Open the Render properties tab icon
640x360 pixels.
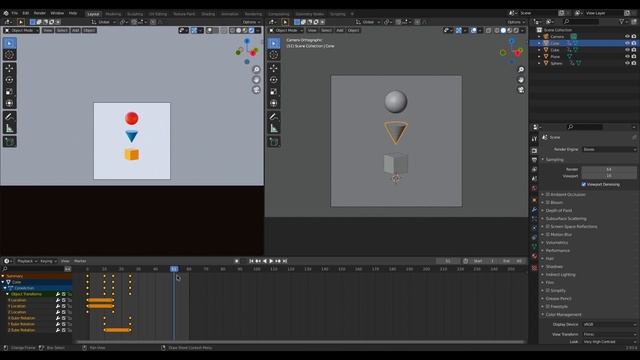pos(534,151)
